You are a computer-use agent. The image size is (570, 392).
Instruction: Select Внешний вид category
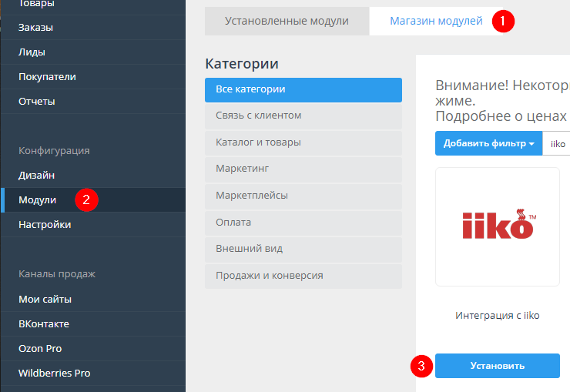pyautogui.click(x=303, y=250)
